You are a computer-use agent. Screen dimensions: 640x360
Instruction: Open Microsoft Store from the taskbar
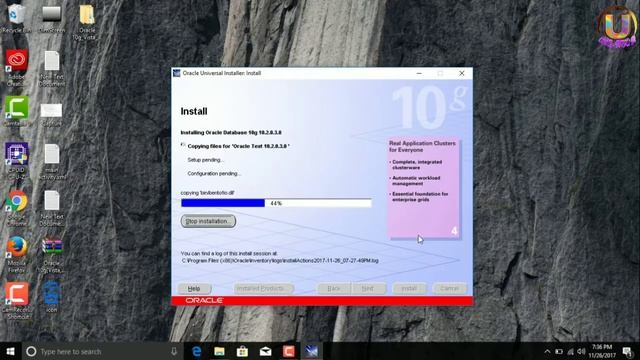tap(242, 351)
